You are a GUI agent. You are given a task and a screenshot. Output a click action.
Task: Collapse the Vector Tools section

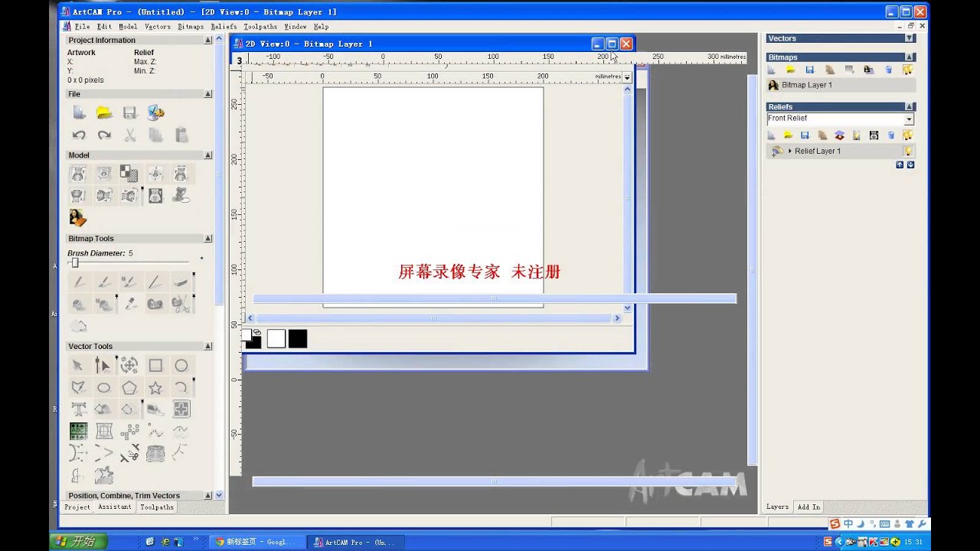tap(208, 347)
